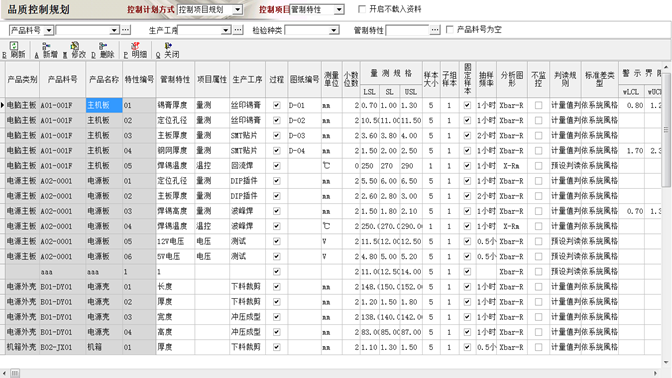Click the vertical scrollbar down arrow
This screenshot has width=672, height=378.
pos(666,363)
